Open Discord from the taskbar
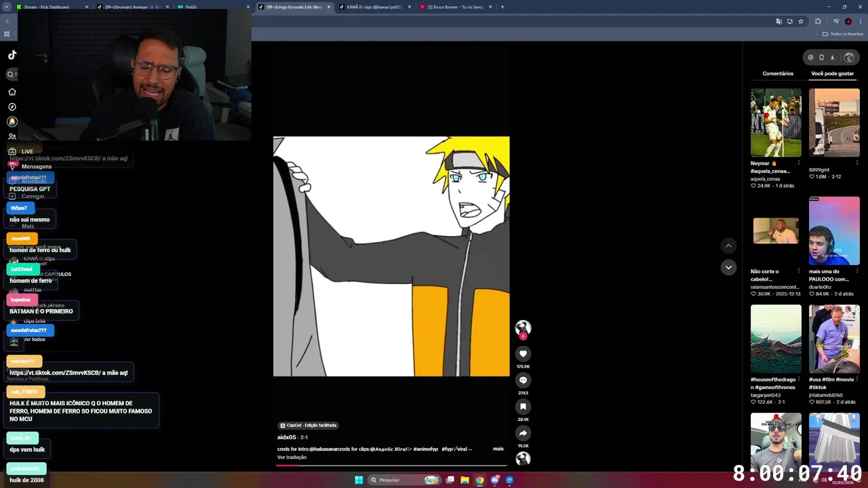Image resolution: width=868 pixels, height=488 pixels. (494, 480)
